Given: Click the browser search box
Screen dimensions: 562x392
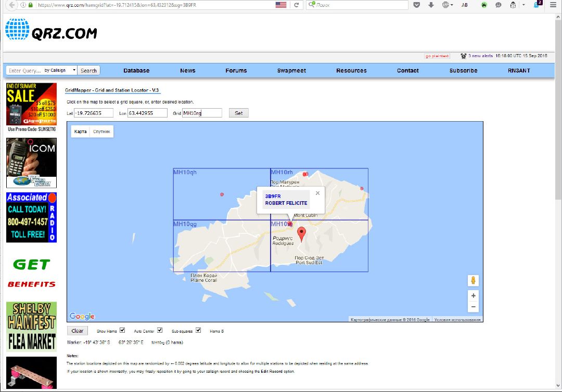Looking at the screenshot, I should click(357, 5).
